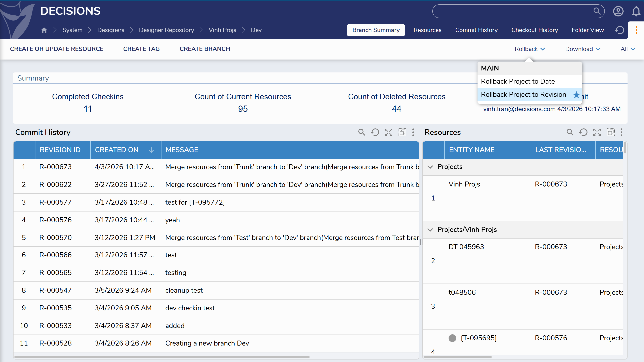Viewport: 644px width, 362px height.
Task: Toggle favorite star on Rollback Project to Revision
Action: pos(576,95)
